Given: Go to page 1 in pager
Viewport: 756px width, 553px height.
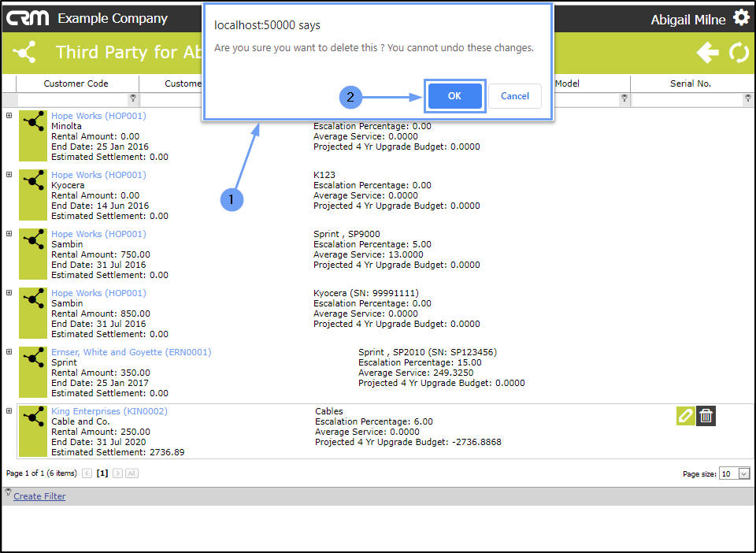Looking at the screenshot, I should (x=102, y=473).
